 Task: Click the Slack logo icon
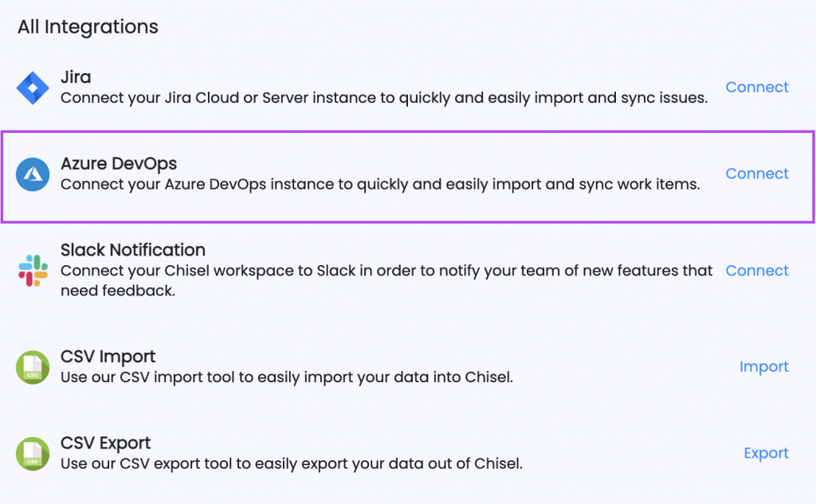[33, 271]
